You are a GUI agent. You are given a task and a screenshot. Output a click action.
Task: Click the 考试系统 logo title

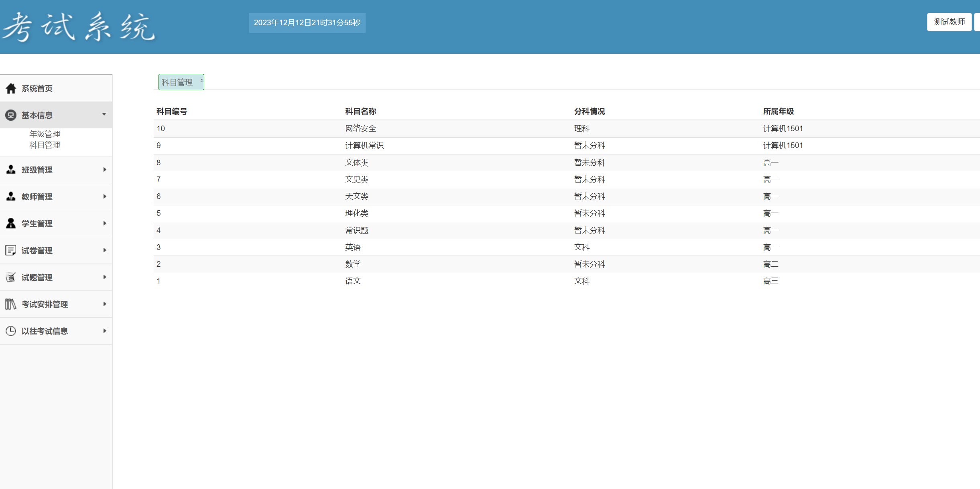click(x=79, y=27)
